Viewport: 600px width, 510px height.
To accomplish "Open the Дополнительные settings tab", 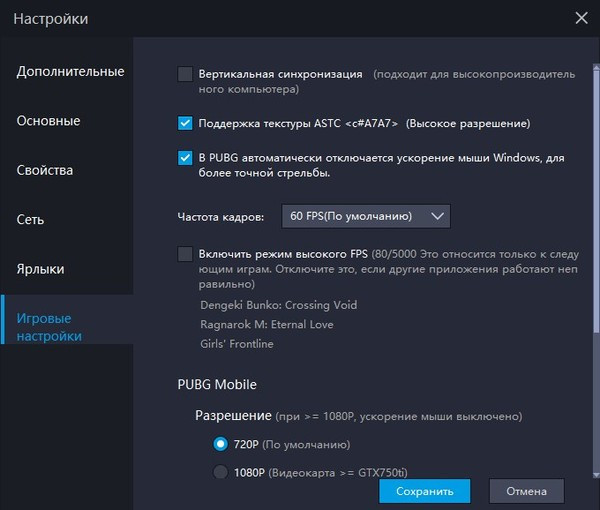I will tap(70, 72).
